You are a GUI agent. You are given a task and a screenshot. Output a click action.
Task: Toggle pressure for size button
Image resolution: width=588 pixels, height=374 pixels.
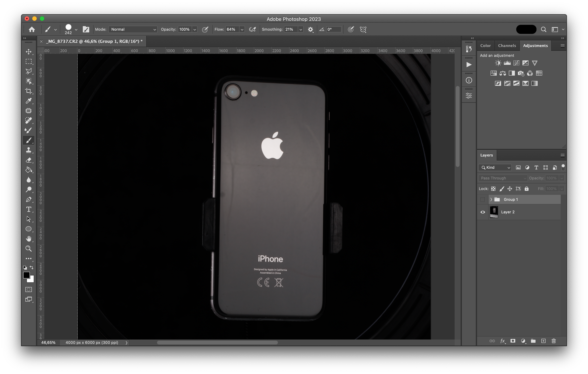click(351, 29)
